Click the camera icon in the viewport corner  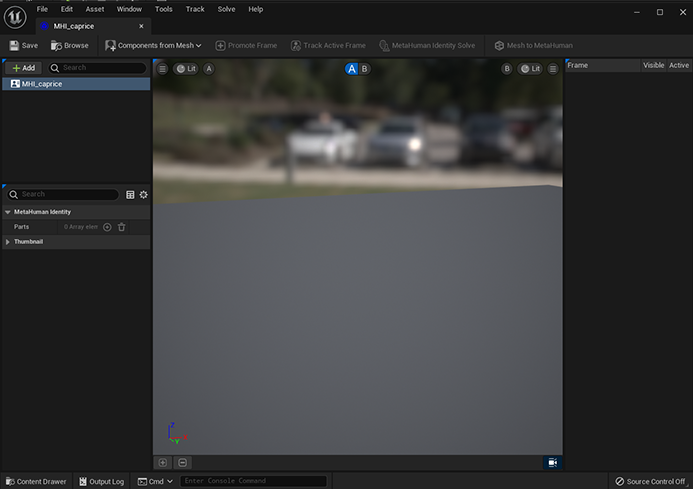click(x=551, y=462)
